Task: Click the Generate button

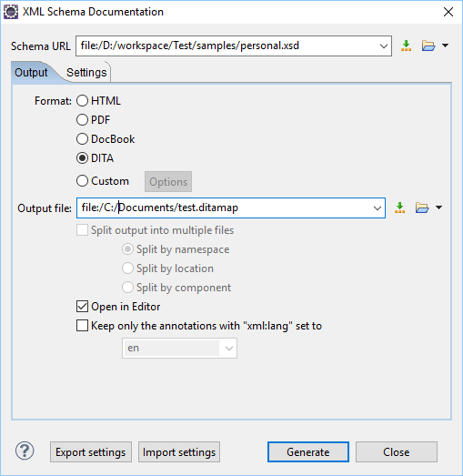Action: 308,452
